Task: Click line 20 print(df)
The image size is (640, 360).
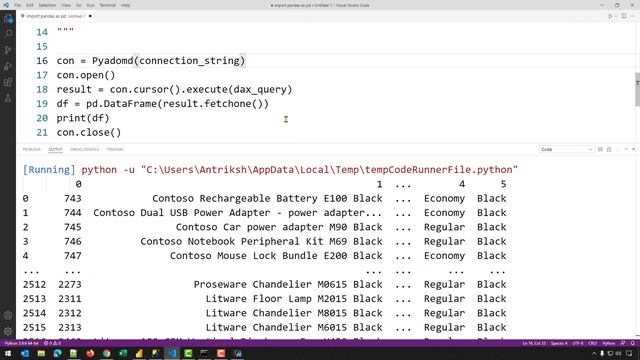Action: click(x=83, y=118)
